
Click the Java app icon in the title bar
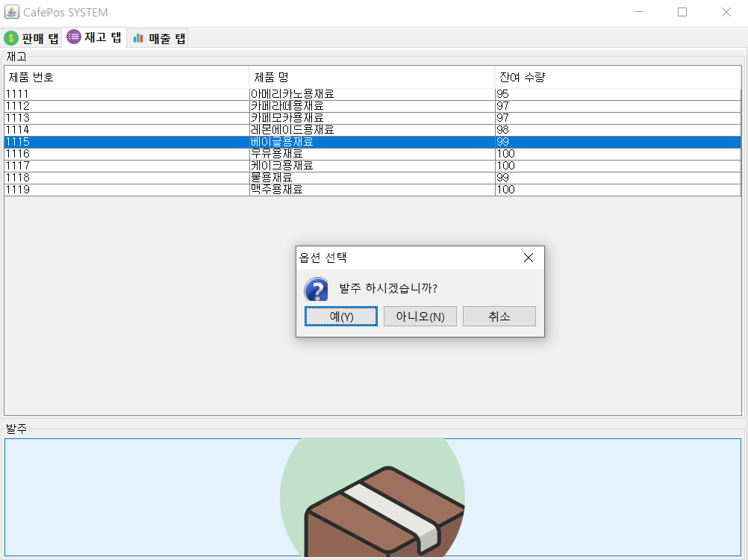(11, 11)
